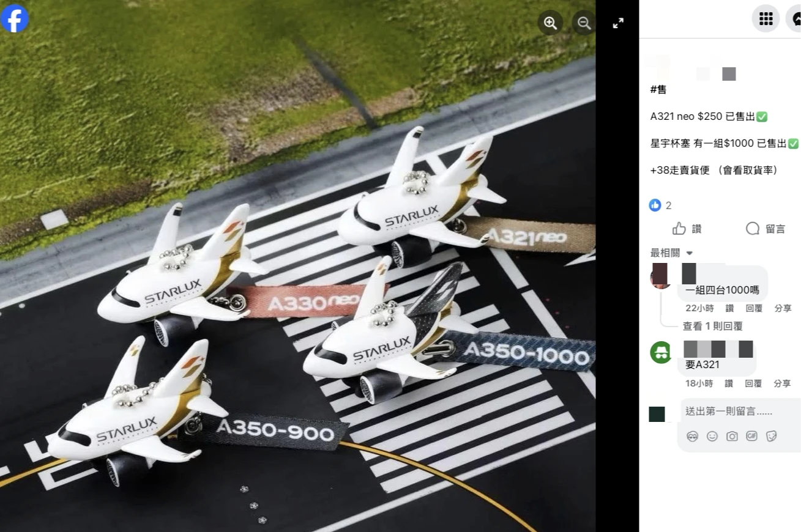The width and height of the screenshot is (801, 532).
Task: Focus the 送出第一則留言 comment field
Action: [x=740, y=412]
